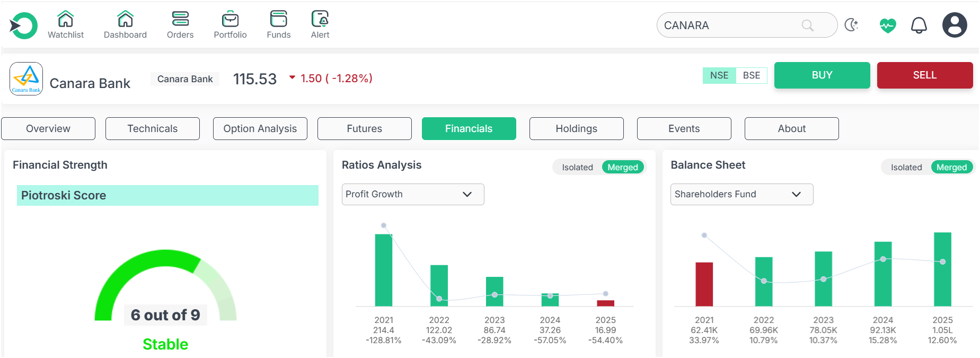Viewport: 980px width, 358px height.
Task: Click the green 'Stable' status text
Action: pyautogui.click(x=165, y=344)
